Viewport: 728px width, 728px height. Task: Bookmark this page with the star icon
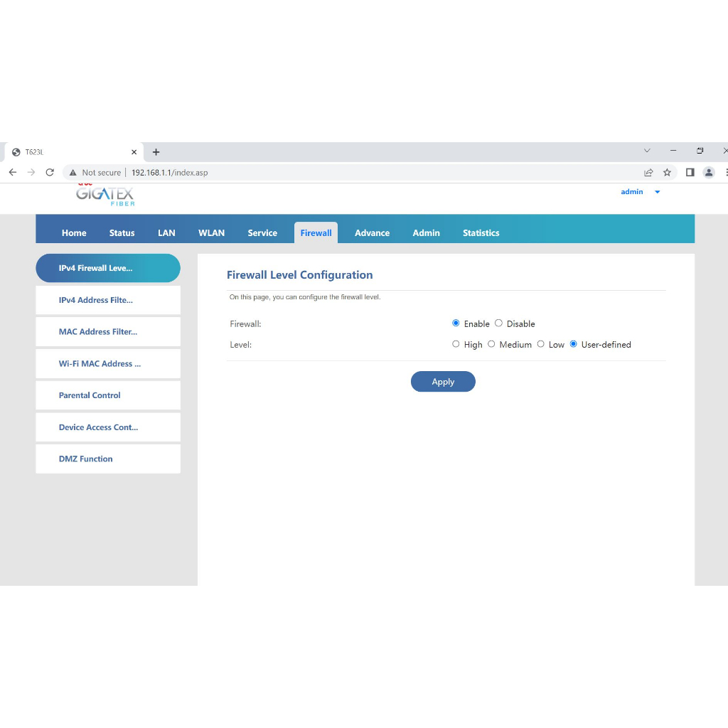coord(667,172)
